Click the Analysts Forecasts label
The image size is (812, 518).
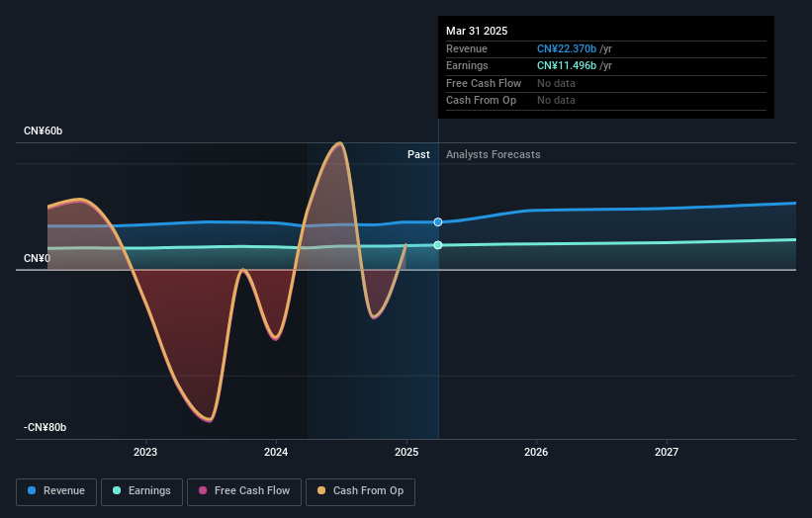click(x=493, y=154)
